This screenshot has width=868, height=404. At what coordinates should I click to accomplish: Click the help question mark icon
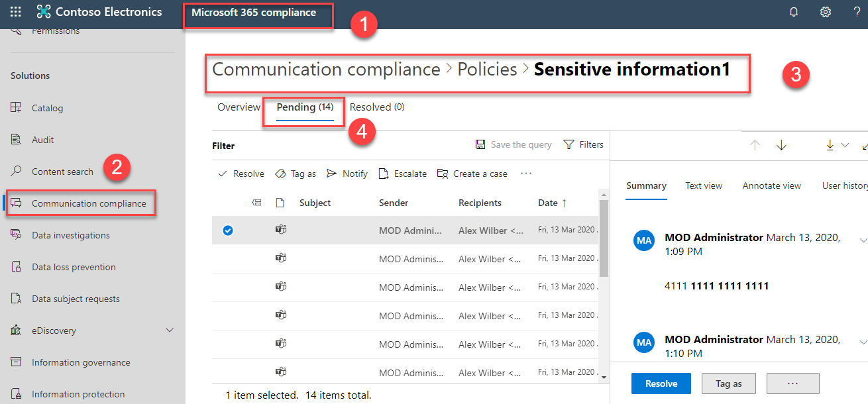pyautogui.click(x=857, y=12)
